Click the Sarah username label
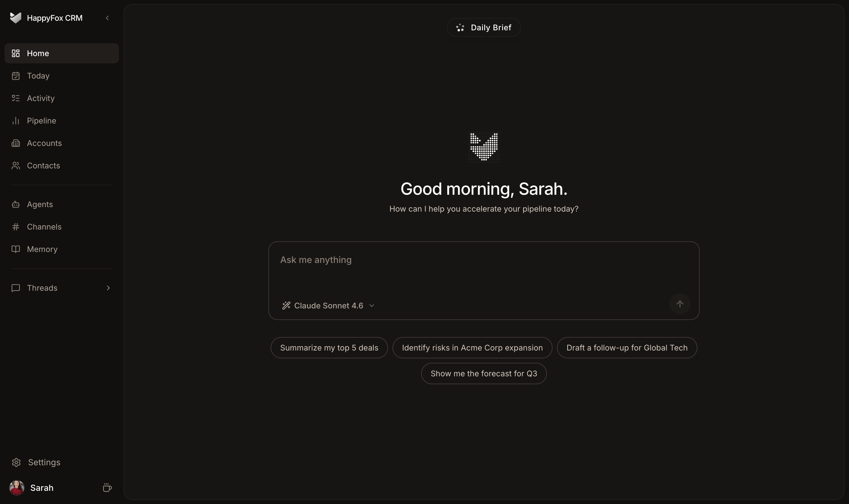 [42, 488]
